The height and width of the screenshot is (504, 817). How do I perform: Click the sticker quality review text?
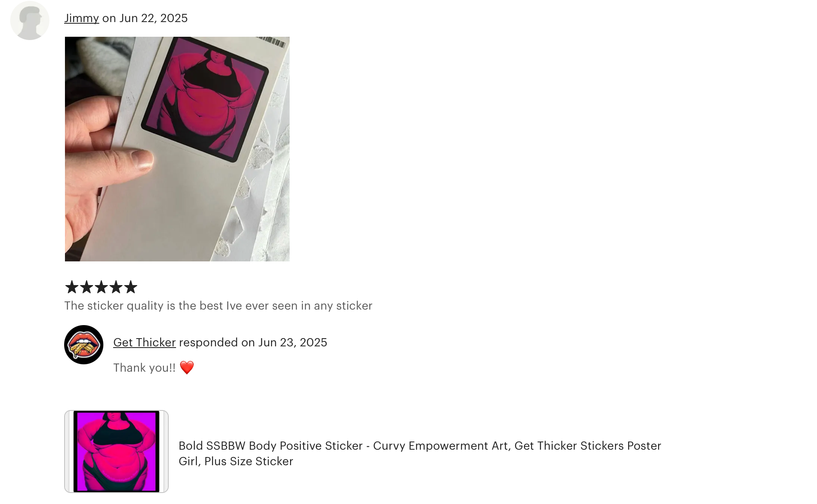coord(219,306)
